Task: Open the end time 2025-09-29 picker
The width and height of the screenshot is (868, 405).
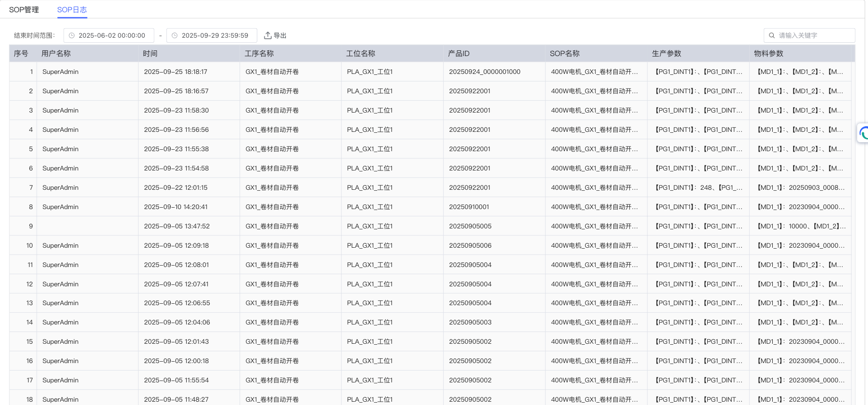Action: click(215, 35)
